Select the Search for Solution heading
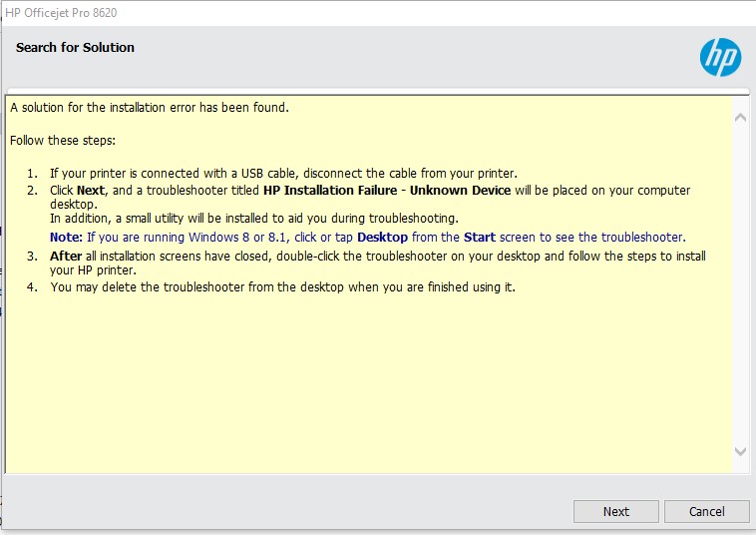 tap(75, 47)
